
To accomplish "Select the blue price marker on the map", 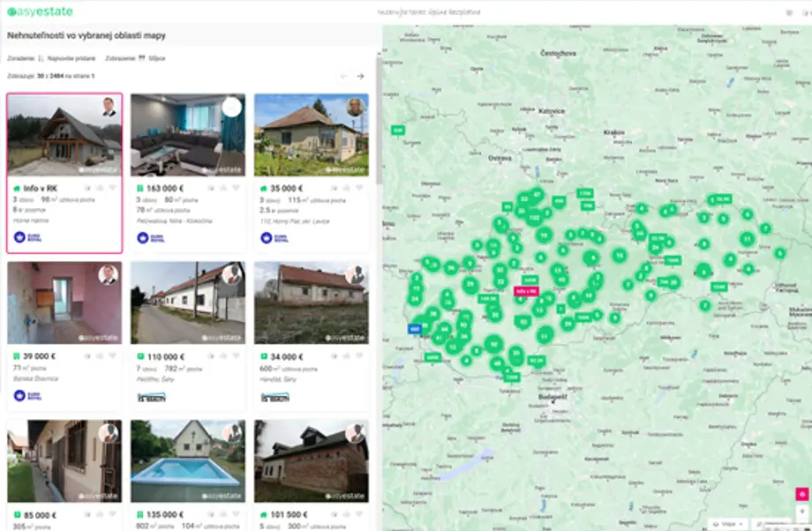I will click(415, 329).
